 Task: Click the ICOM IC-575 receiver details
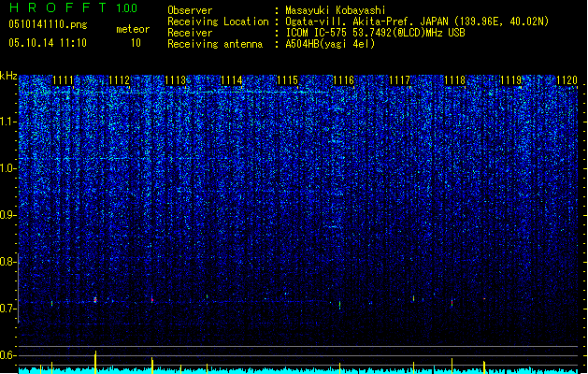tap(375, 33)
